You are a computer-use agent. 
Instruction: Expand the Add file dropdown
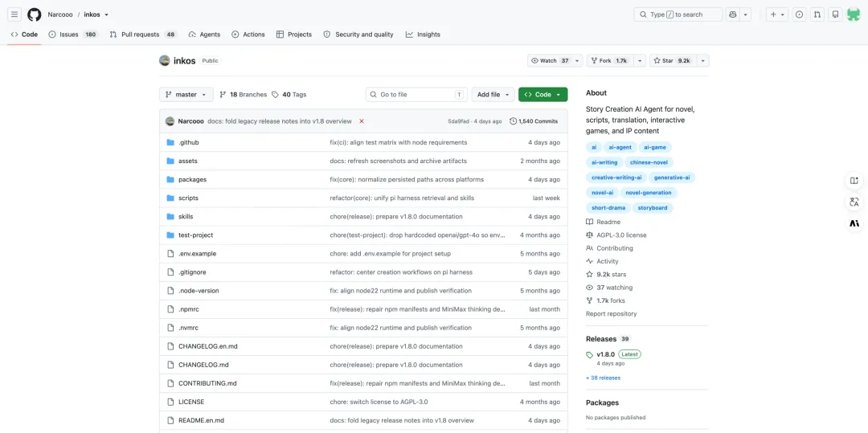tap(493, 95)
